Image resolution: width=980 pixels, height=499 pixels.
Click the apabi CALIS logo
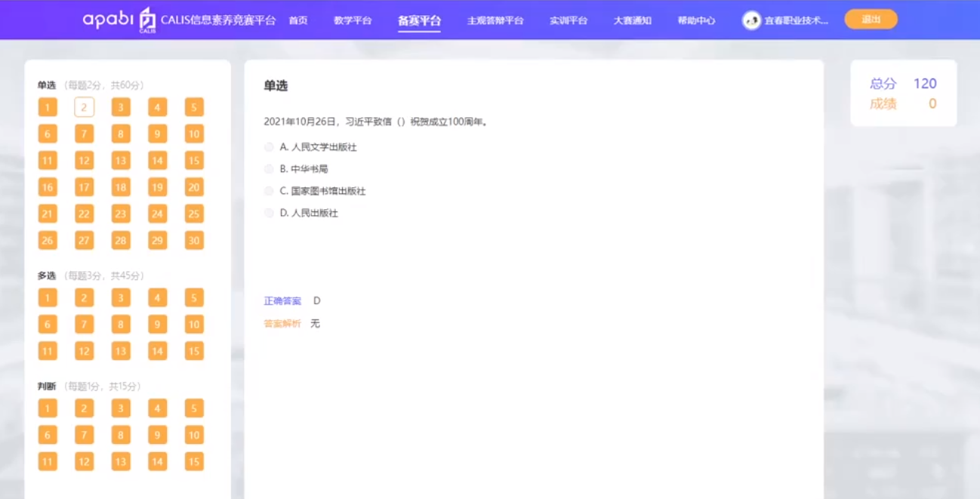120,20
